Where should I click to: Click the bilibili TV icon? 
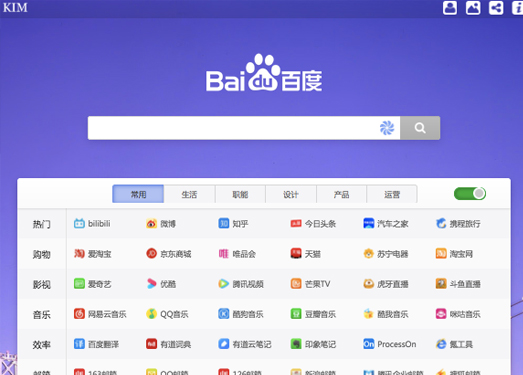coord(79,223)
